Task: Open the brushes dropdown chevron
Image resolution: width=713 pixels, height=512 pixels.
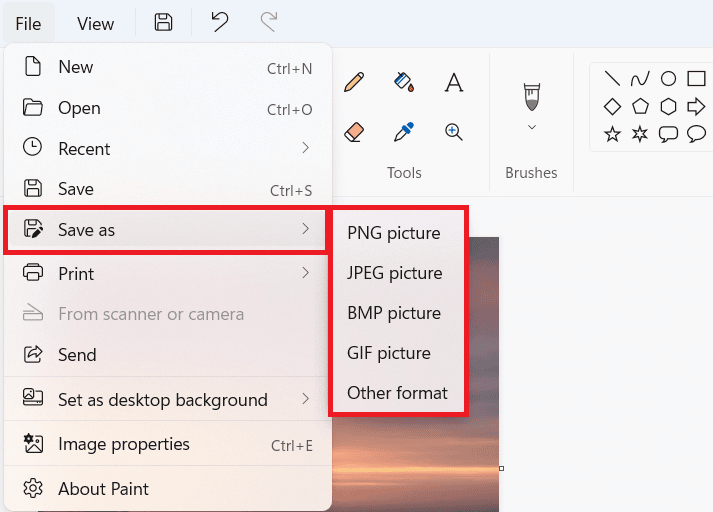Action: pos(532,127)
